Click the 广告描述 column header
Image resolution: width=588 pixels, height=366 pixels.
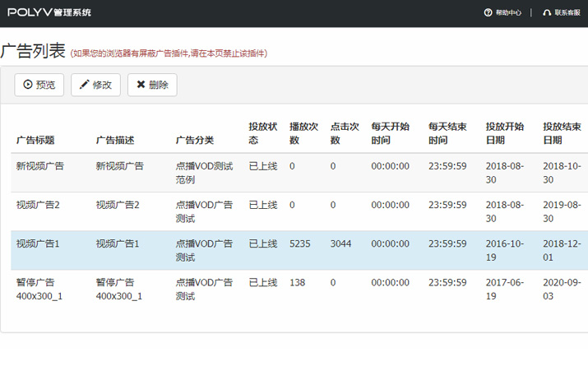(x=115, y=141)
